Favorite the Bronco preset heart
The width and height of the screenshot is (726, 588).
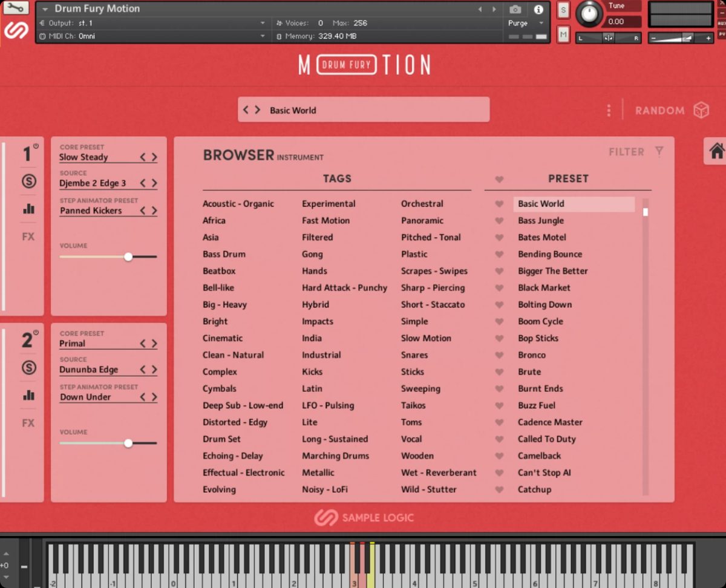tap(499, 355)
